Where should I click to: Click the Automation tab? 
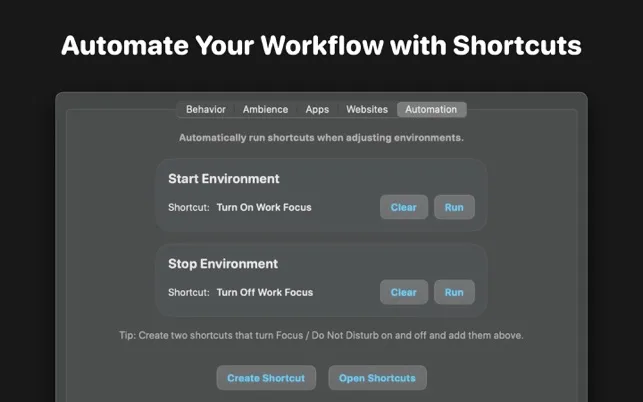[x=431, y=110]
